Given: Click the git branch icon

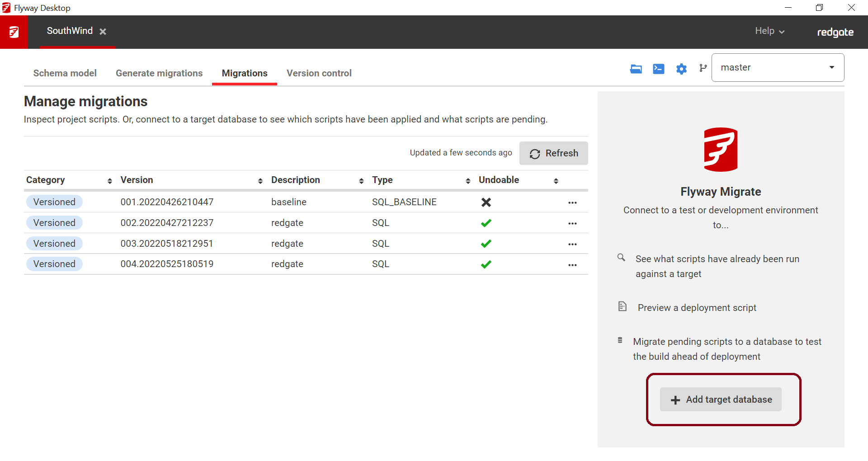Looking at the screenshot, I should [703, 68].
